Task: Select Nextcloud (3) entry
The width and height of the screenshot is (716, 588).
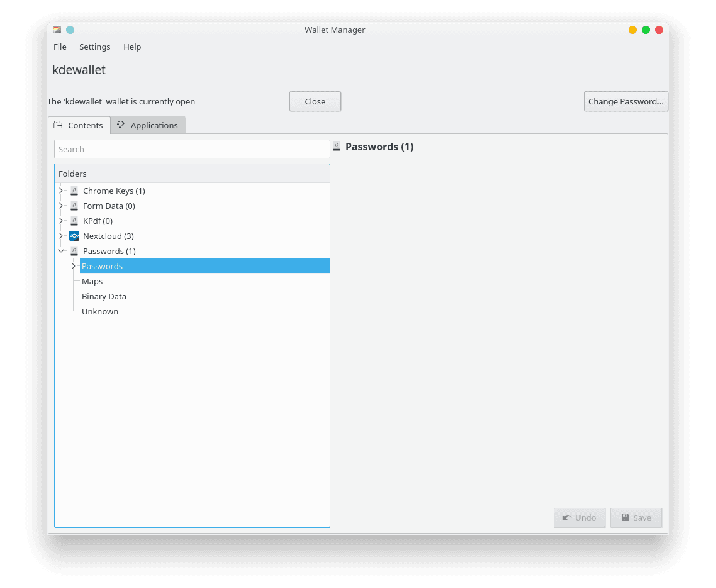Action: tap(108, 236)
